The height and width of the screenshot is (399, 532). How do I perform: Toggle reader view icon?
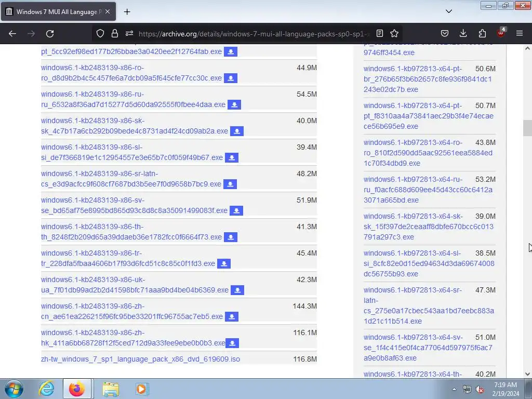click(x=380, y=33)
